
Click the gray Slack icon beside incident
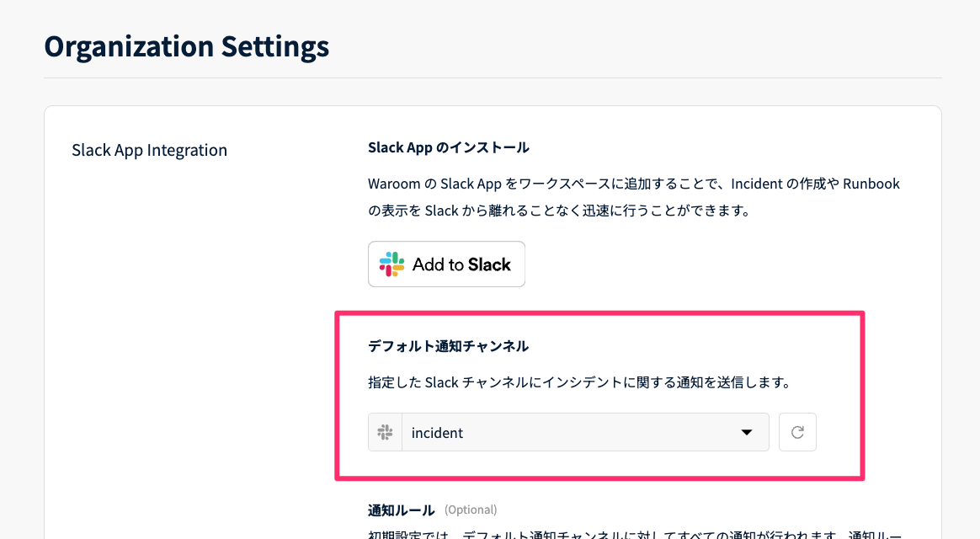point(385,432)
